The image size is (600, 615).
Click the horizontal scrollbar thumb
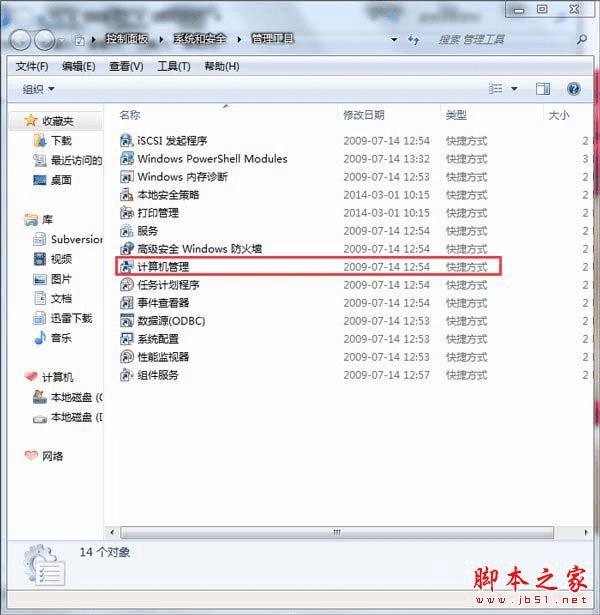click(337, 532)
